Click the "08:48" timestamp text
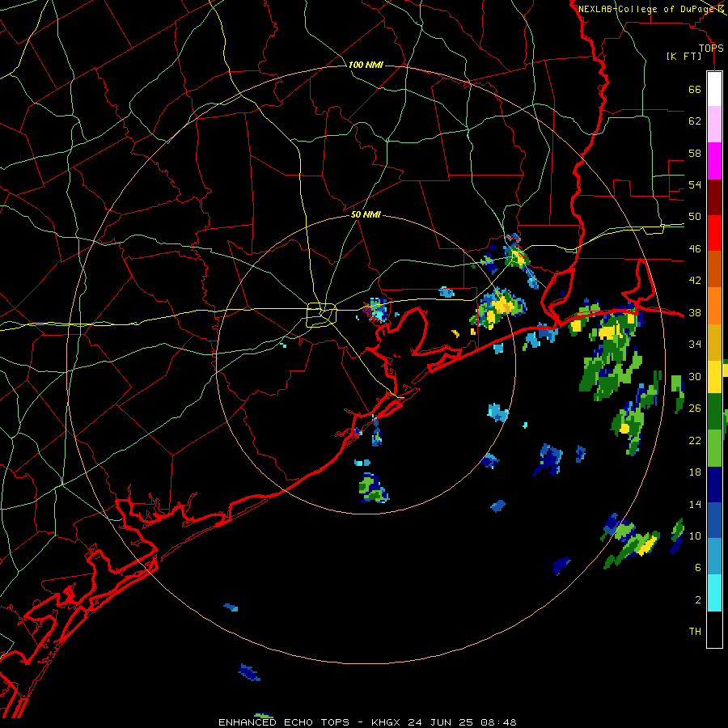Screen dimensions: 728x728 [x=499, y=722]
